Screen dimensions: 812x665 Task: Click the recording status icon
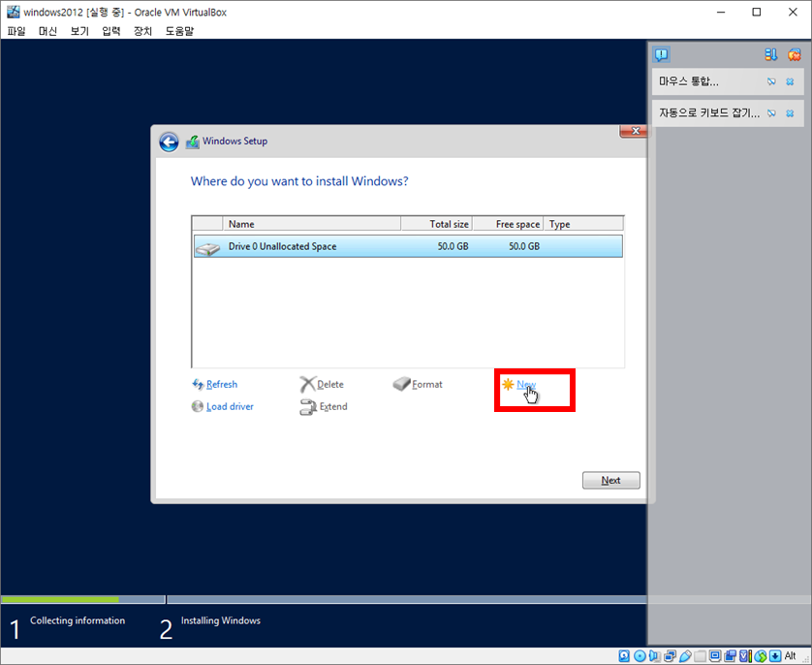point(731,656)
